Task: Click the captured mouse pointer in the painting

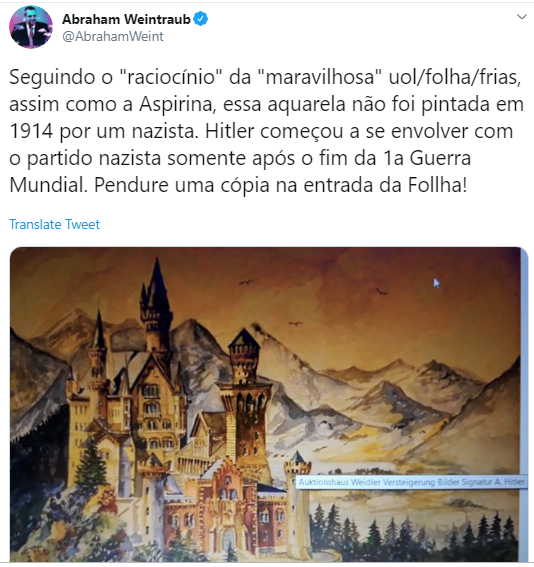Action: (x=436, y=284)
